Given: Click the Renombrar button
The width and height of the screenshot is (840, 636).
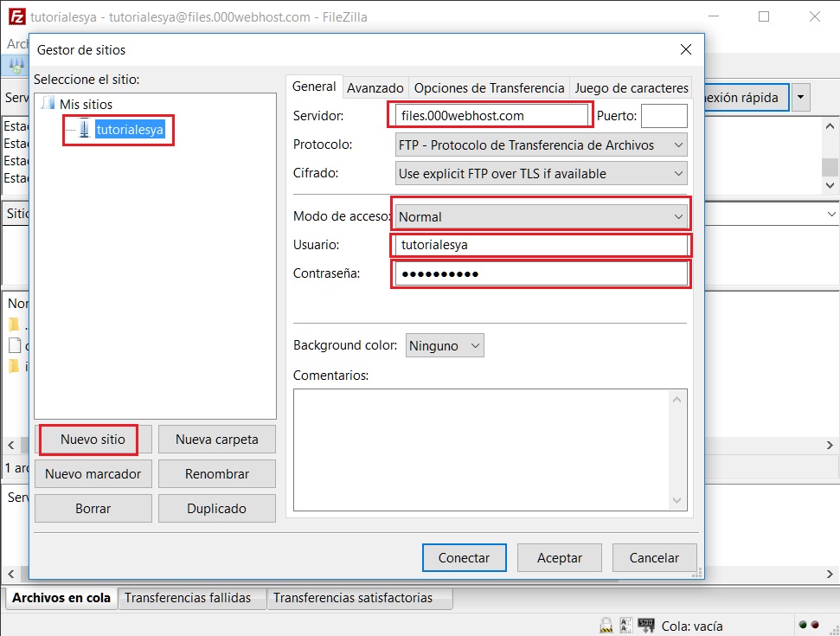Looking at the screenshot, I should pyautogui.click(x=217, y=474).
